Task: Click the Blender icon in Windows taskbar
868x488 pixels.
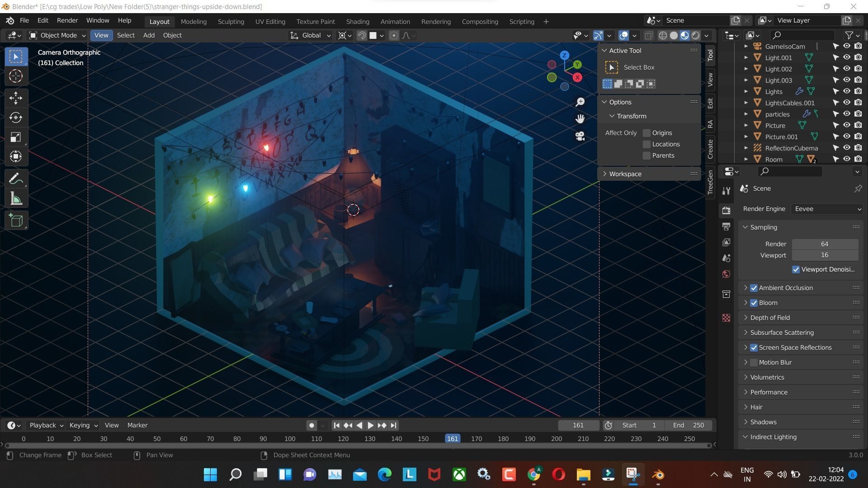Action: 658,474
